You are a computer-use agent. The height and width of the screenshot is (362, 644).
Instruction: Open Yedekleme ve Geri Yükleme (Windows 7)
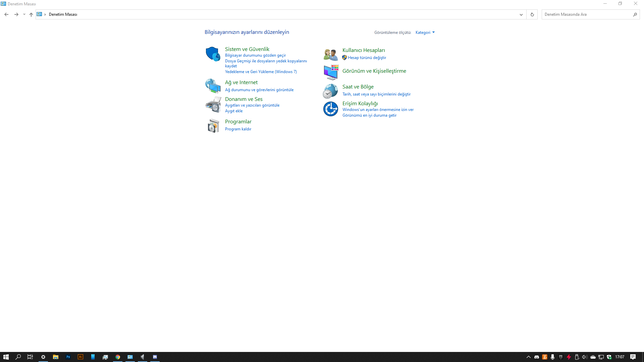[261, 72]
